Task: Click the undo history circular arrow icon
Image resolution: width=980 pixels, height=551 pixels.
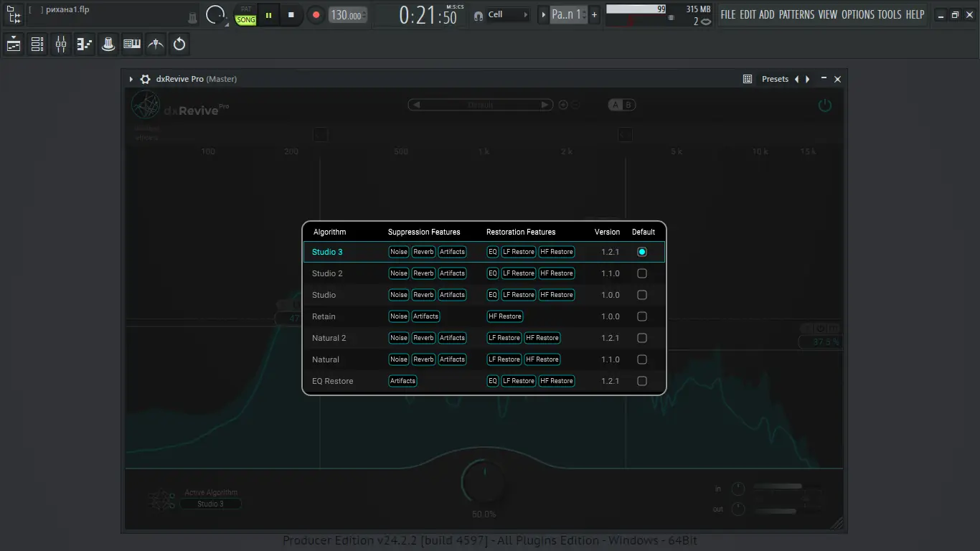Action: (x=179, y=44)
